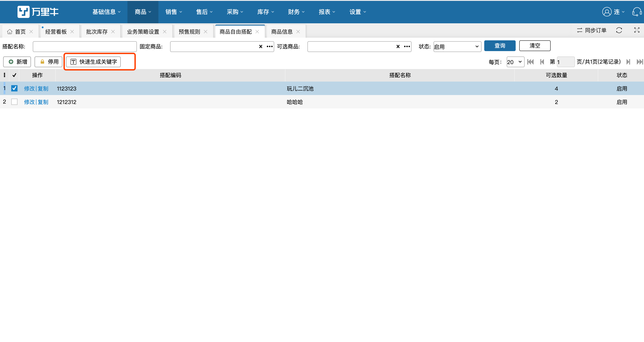
Task: Close the 业务策略设置 tab
Action: coord(164,32)
